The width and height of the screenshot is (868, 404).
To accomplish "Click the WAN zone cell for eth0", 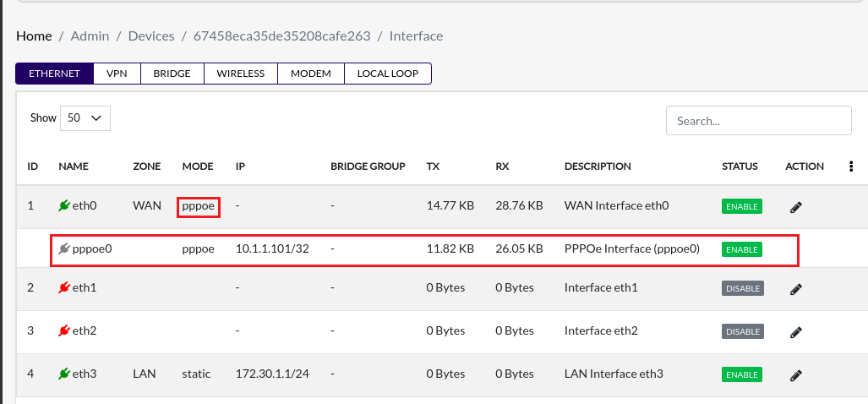I will click(147, 206).
